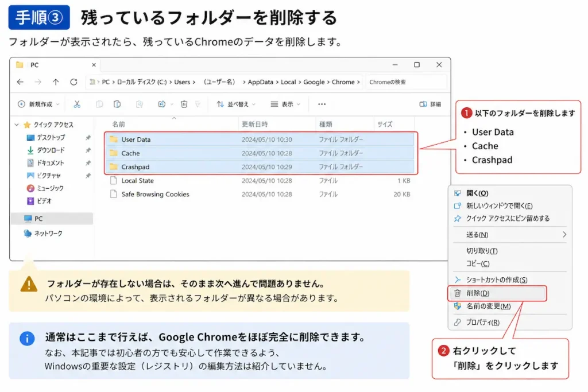Select the User Data folder
This screenshot has height=392, width=588.
click(x=260, y=139)
